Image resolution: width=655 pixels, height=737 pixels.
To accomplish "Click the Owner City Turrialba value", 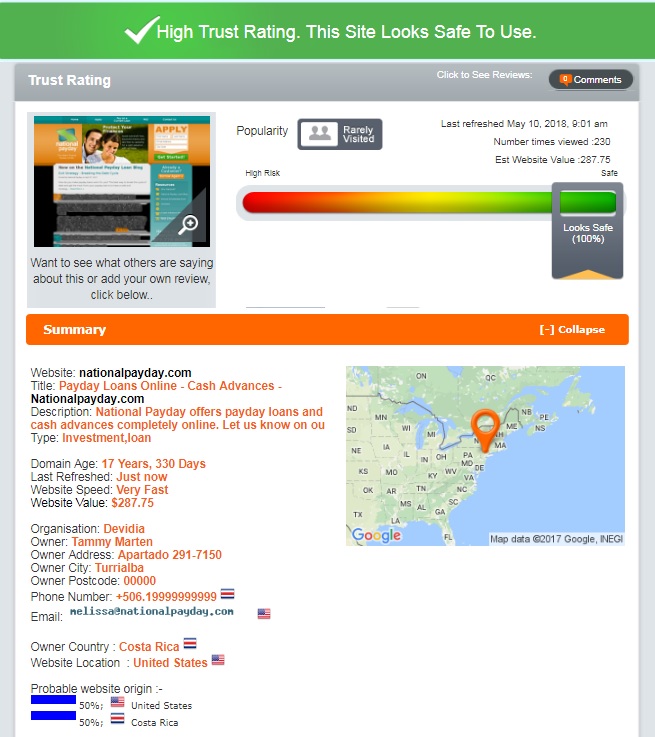I will coord(119,567).
